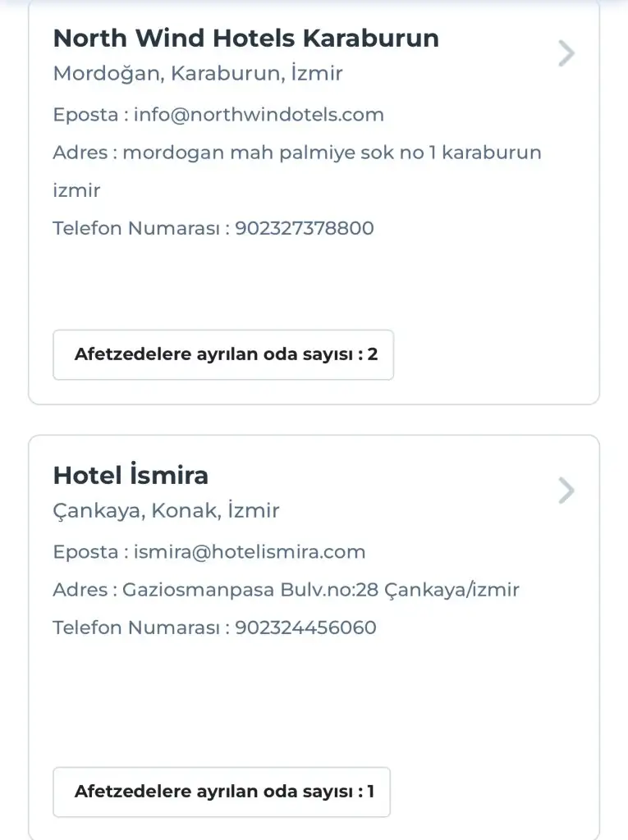Screen dimensions: 628x840
Task: Click 'Telefon Numarası' label in Hotel İsmira card
Action: [136, 628]
